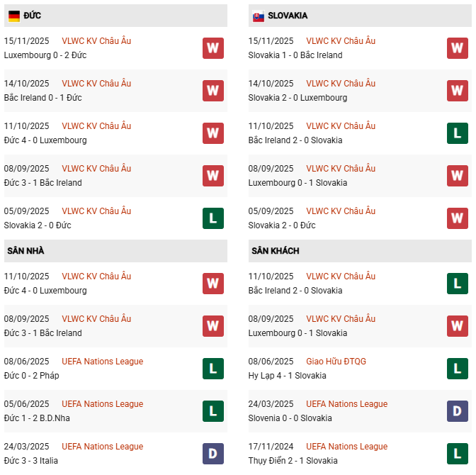
Task: Click the Slovakia team name heading
Action: tap(288, 16)
